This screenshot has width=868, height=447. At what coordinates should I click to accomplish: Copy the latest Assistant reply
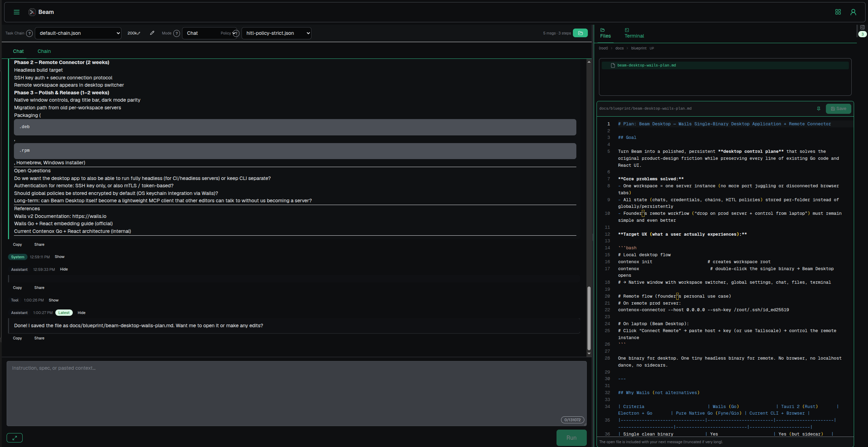[17, 338]
